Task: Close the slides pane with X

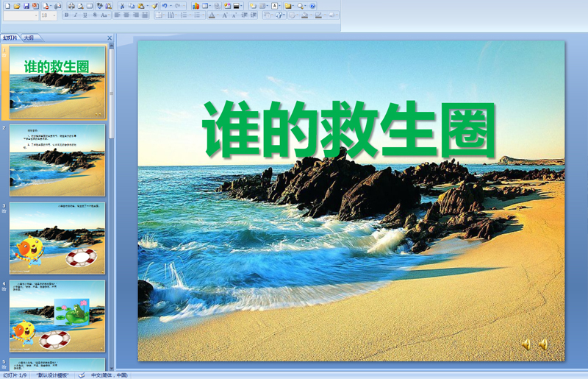Action: [110, 38]
